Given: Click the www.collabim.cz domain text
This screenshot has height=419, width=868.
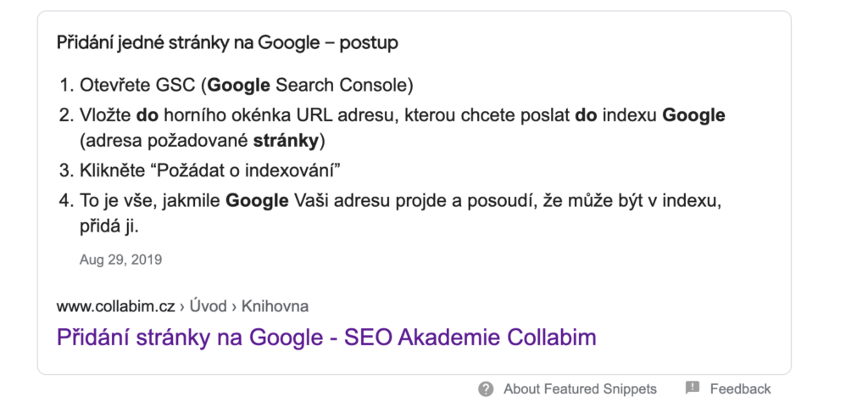Looking at the screenshot, I should point(115,306).
